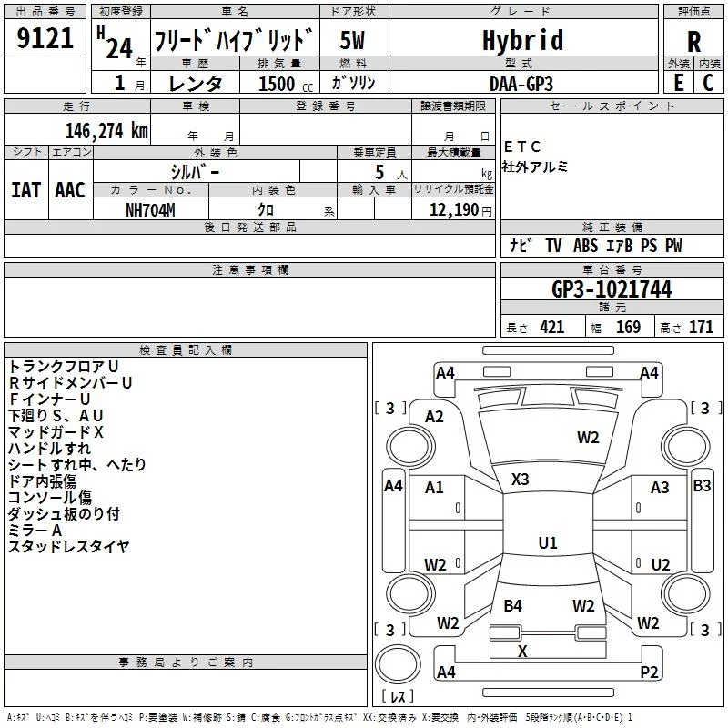
Task: Click the sales point 社外アルミ
Action: click(x=535, y=167)
